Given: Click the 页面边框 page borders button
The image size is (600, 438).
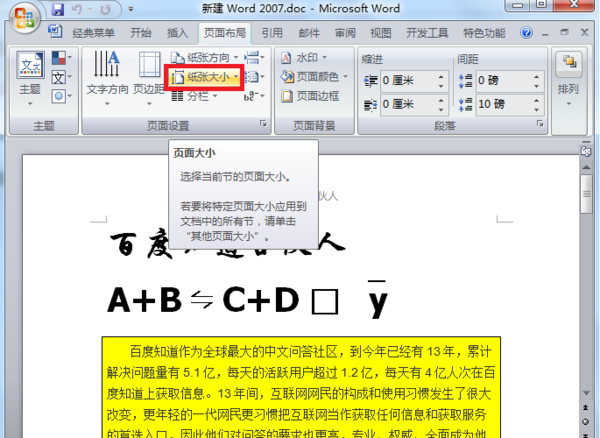Looking at the screenshot, I should (310, 96).
